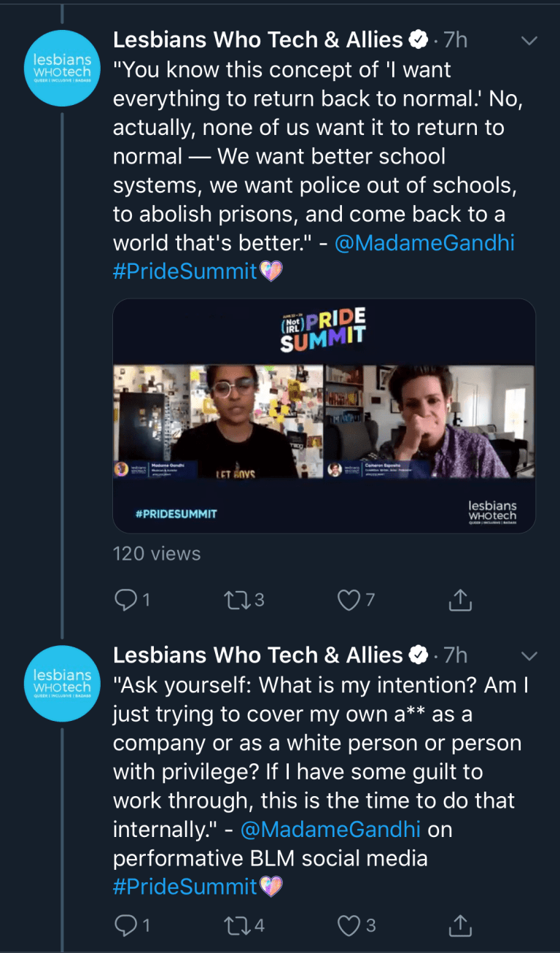
Task: Tap the second Lesbians Who Tech avatar
Action: [x=62, y=682]
